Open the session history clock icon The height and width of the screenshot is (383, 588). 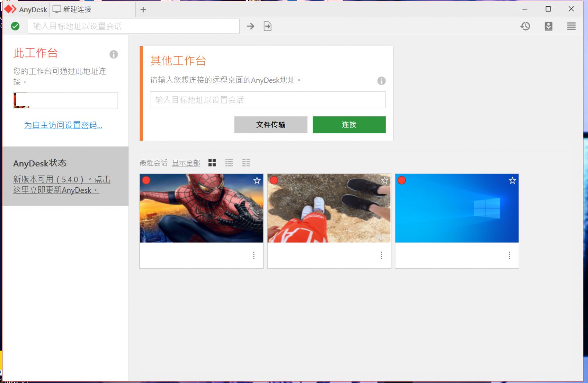pos(525,26)
